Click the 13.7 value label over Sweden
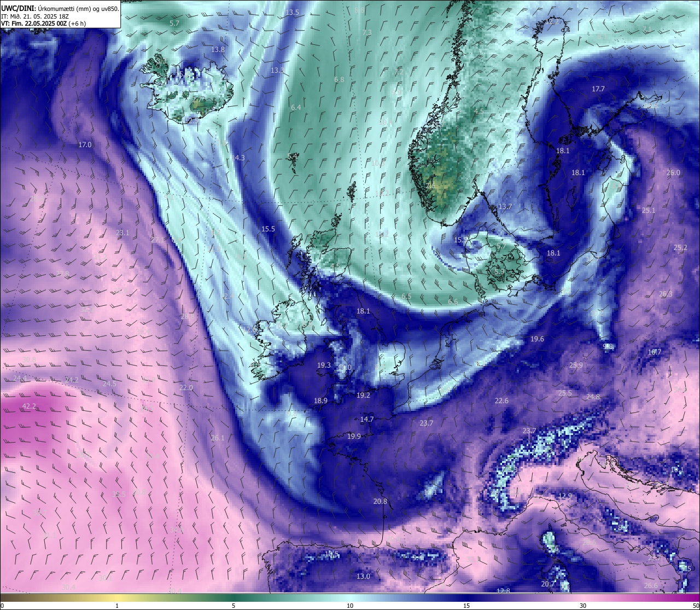 click(x=505, y=206)
